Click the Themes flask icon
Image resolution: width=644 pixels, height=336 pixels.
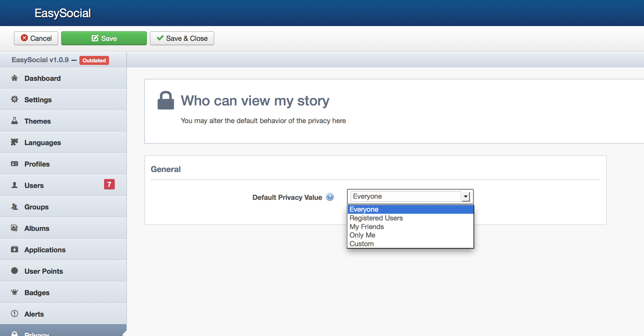14,121
